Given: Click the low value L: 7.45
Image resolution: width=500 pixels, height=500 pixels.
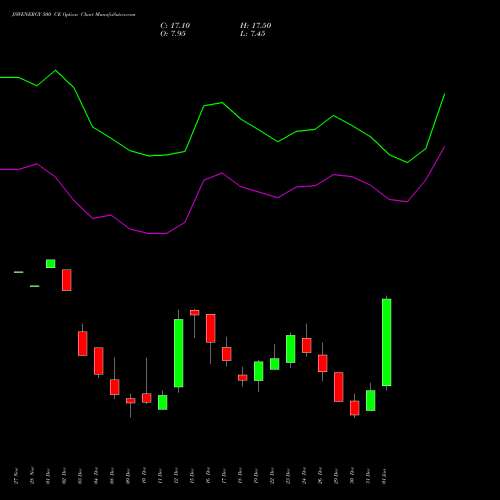Looking at the screenshot, I should click(253, 34).
